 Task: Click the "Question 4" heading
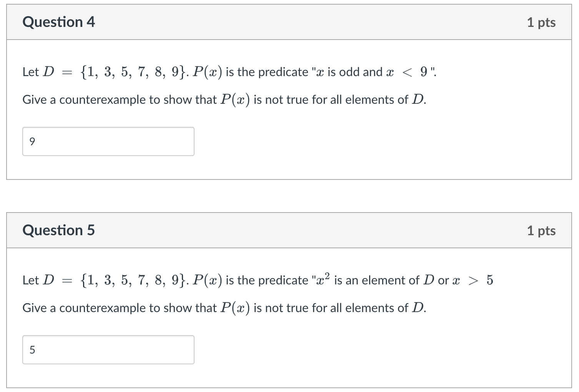pos(58,22)
